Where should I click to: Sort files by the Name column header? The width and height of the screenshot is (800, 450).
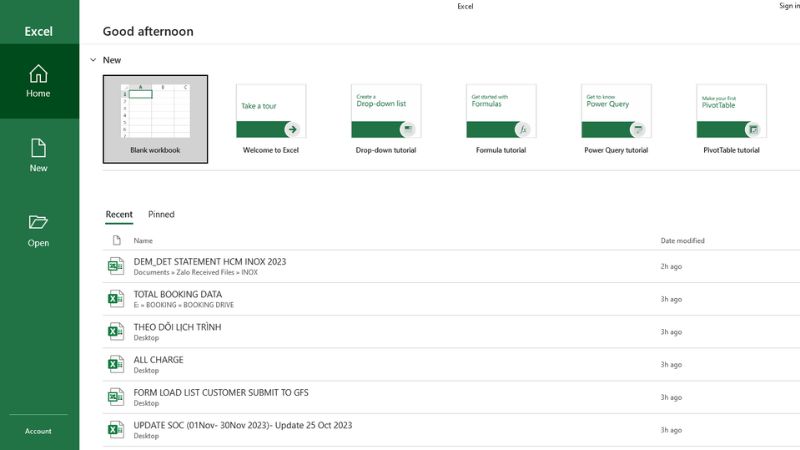pyautogui.click(x=143, y=240)
